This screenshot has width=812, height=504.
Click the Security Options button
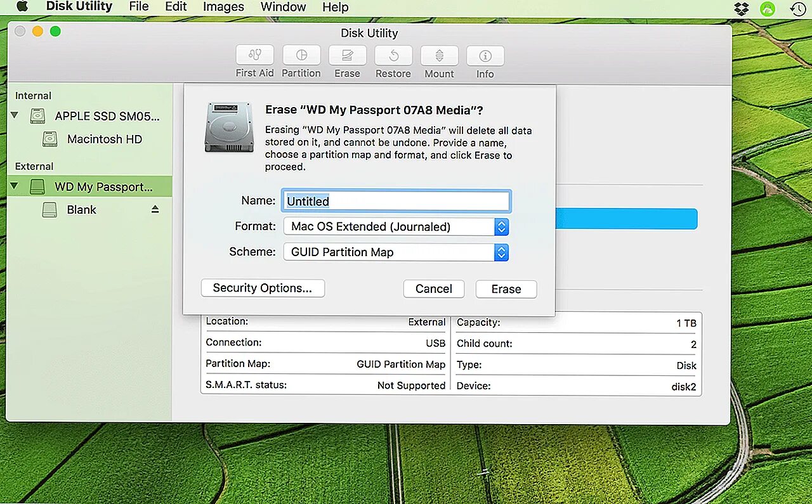[263, 288]
